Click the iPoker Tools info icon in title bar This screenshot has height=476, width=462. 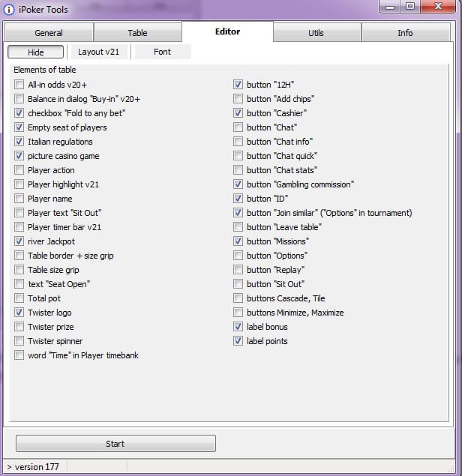coord(9,10)
